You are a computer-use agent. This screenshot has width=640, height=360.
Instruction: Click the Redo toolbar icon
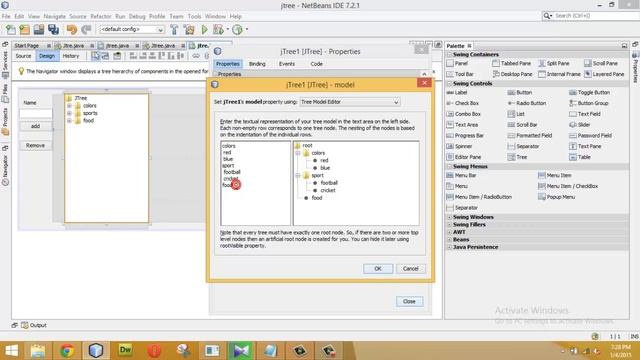86,29
